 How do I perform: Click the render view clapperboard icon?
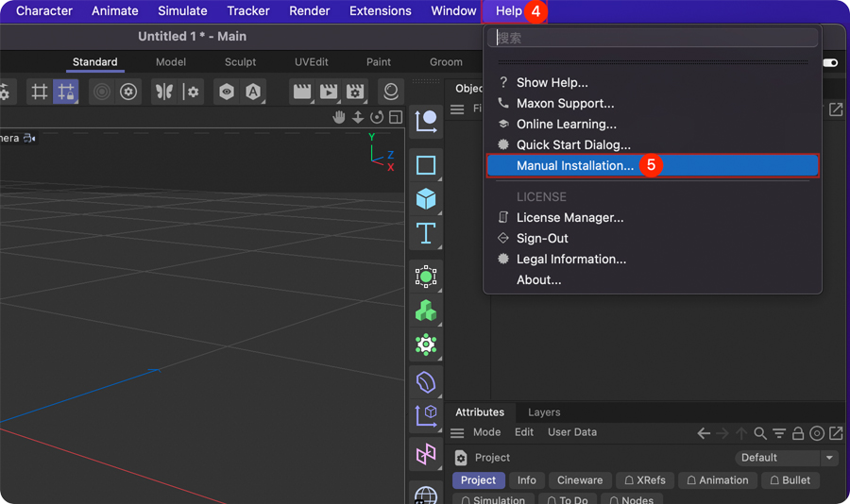point(302,92)
